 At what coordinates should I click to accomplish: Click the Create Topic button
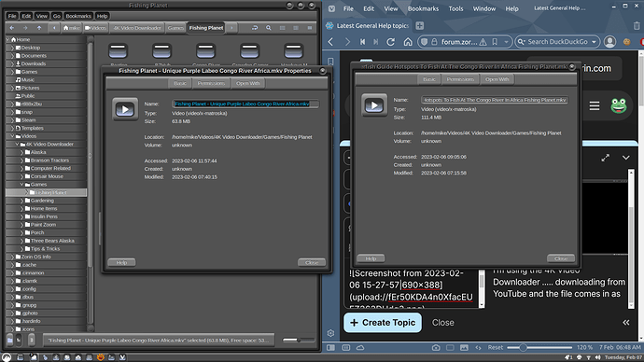pyautogui.click(x=383, y=323)
